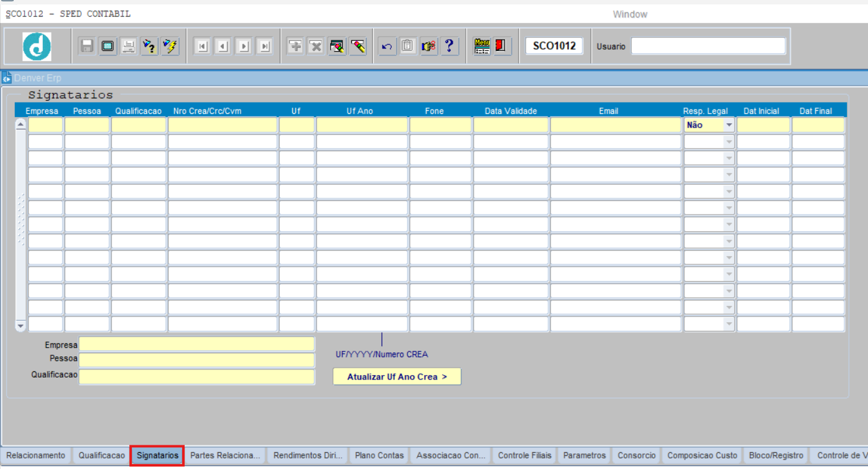Image resolution: width=868 pixels, height=469 pixels.
Task: Click the red exit door icon
Action: [501, 46]
